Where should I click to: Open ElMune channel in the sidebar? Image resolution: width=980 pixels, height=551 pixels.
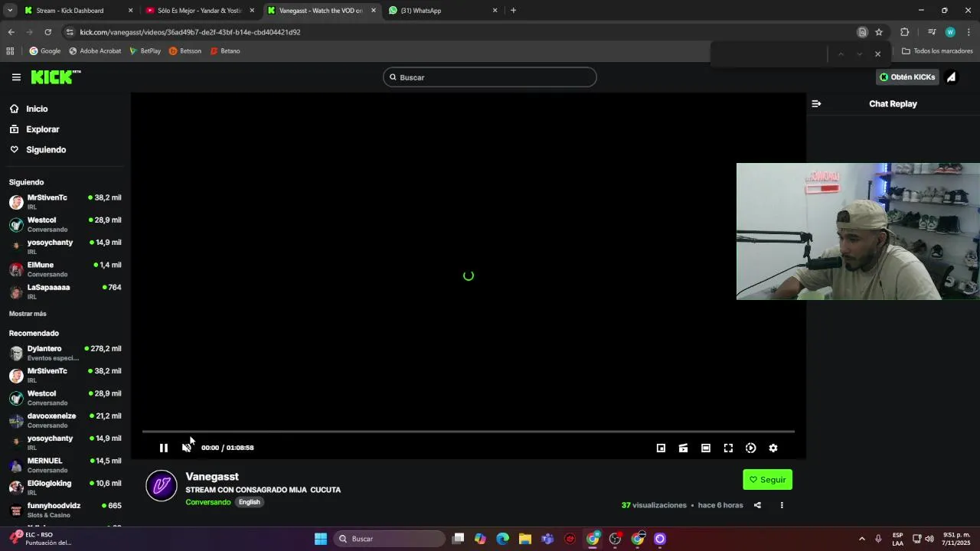(65, 269)
